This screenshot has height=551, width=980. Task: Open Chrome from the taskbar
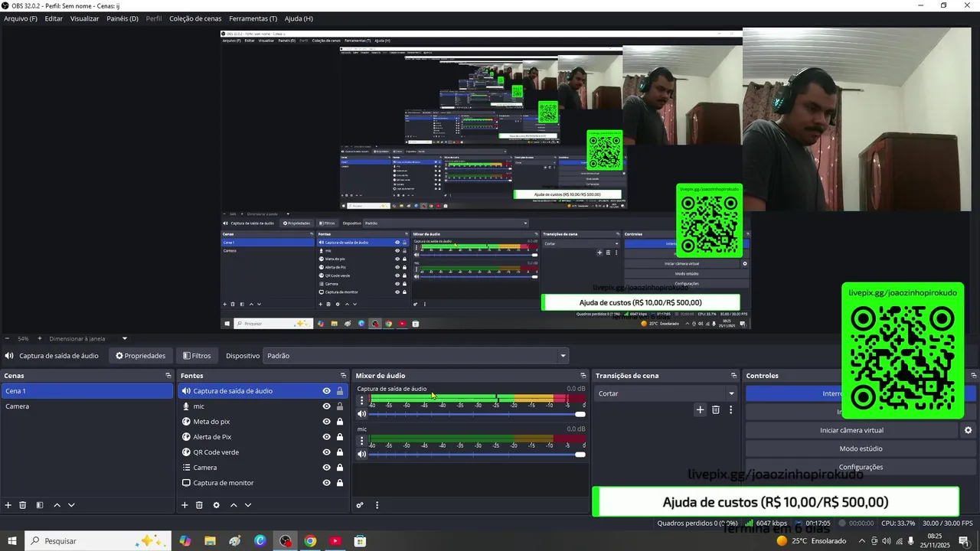[x=310, y=541]
